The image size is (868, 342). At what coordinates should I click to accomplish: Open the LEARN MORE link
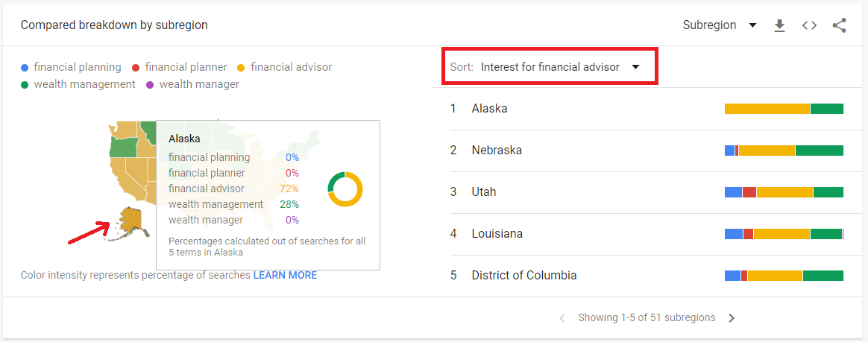click(285, 275)
